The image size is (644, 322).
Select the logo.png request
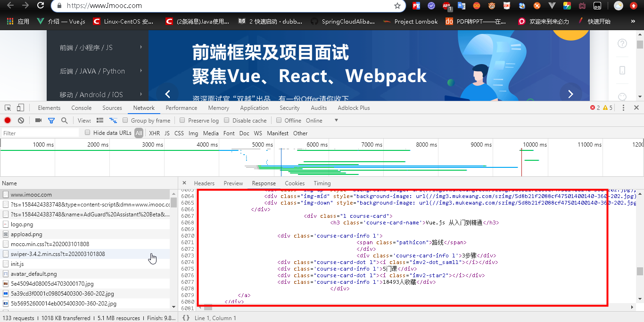pos(85,224)
